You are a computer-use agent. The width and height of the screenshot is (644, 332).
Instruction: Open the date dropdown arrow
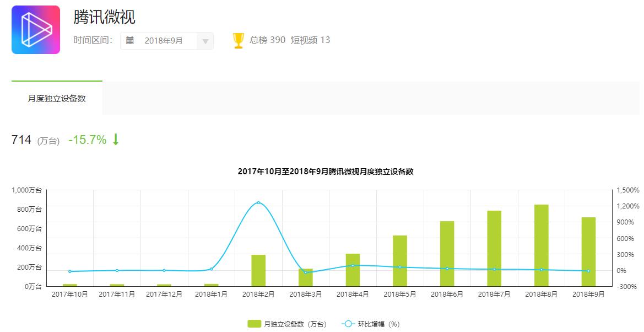(205, 41)
